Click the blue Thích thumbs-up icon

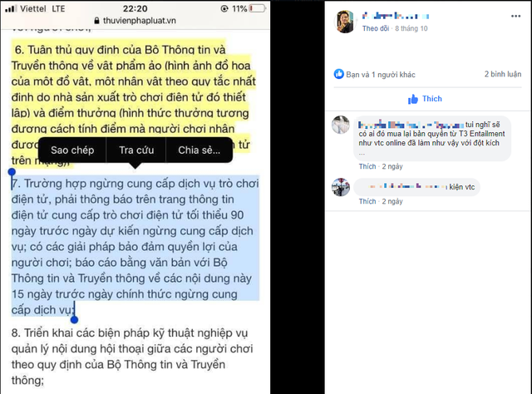[413, 99]
